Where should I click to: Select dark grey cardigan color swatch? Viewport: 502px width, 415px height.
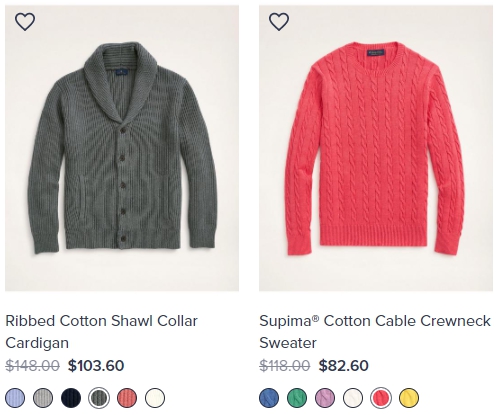pyautogui.click(x=99, y=398)
